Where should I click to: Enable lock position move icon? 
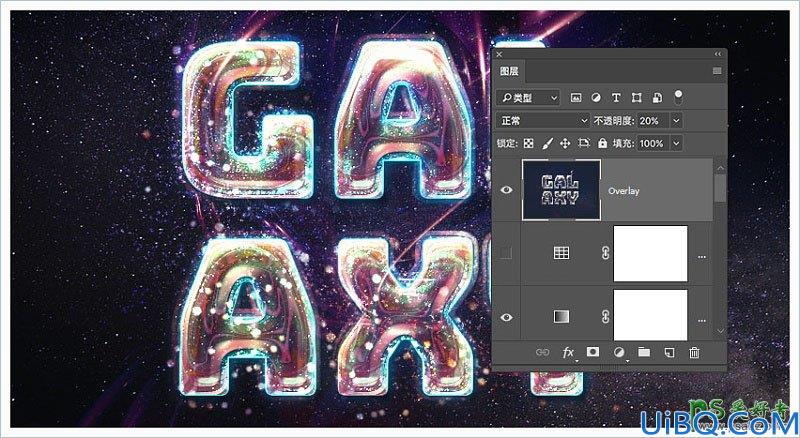pos(565,143)
